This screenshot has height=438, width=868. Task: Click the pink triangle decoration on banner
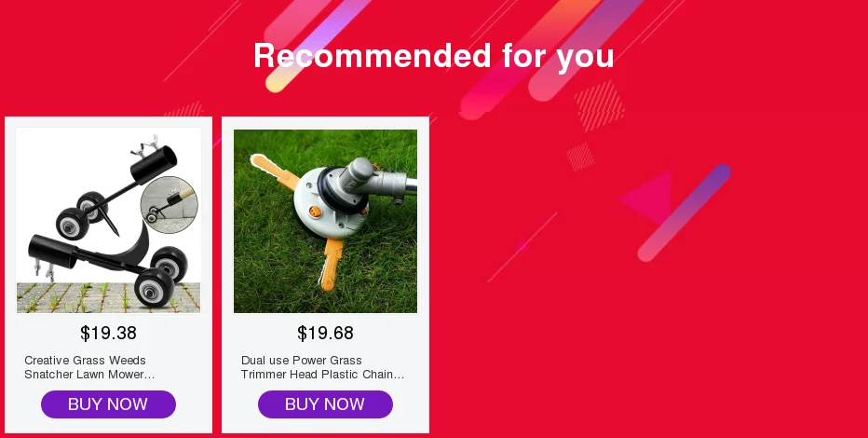tap(647, 196)
